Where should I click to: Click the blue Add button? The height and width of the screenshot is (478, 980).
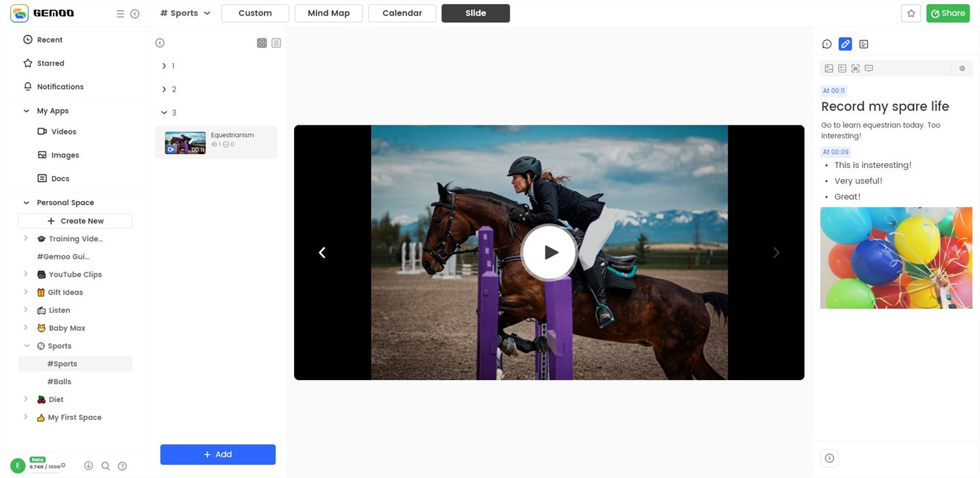(x=218, y=454)
